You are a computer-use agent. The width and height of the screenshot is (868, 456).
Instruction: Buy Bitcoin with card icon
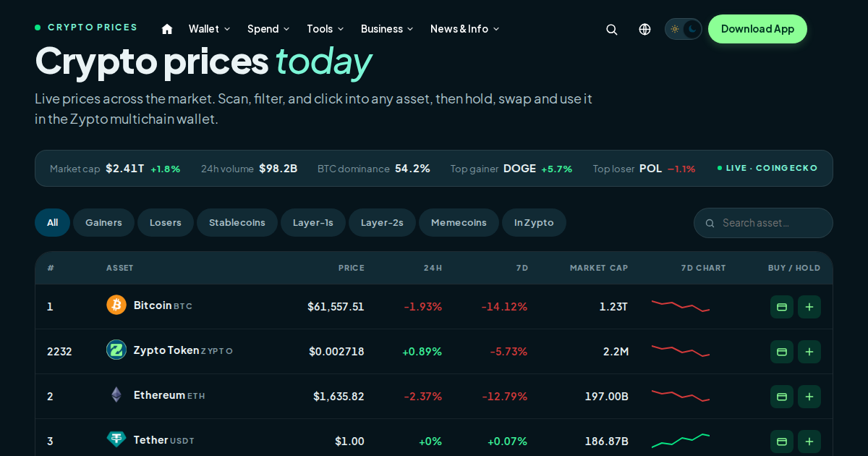click(x=782, y=307)
